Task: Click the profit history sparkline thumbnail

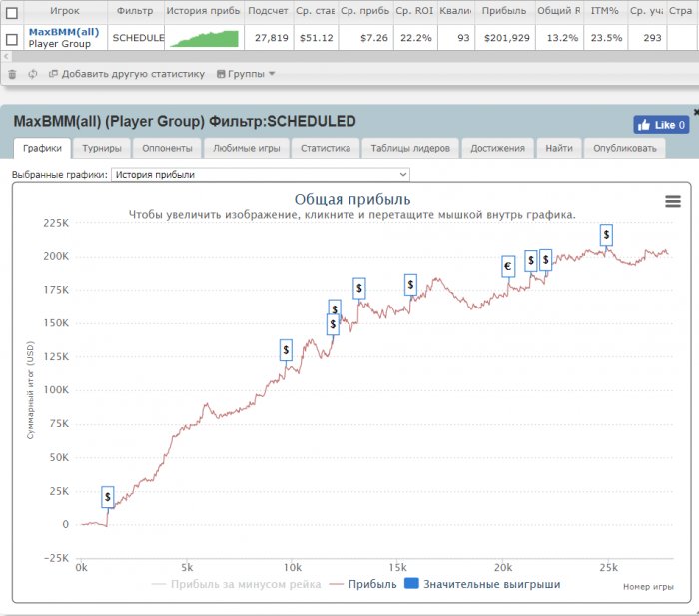Action: point(204,38)
